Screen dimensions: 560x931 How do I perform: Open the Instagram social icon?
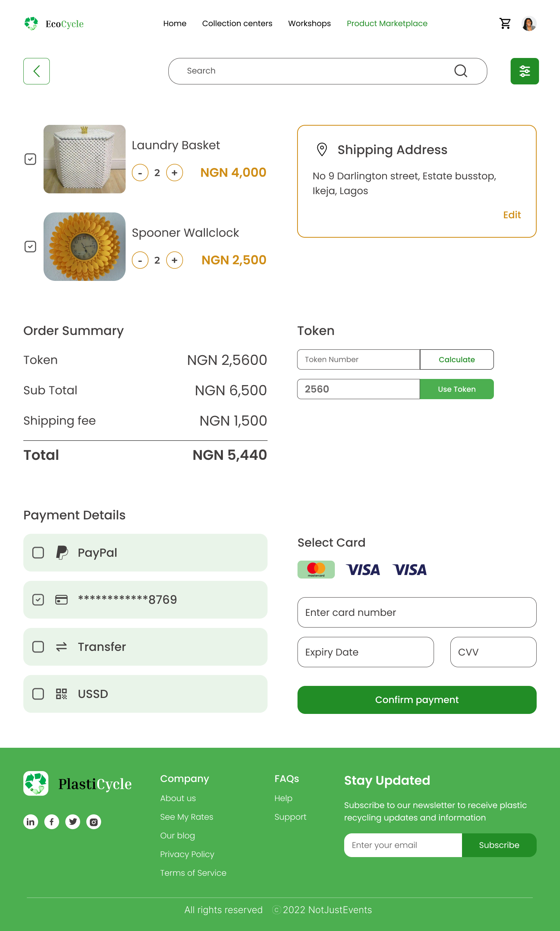[x=94, y=822]
